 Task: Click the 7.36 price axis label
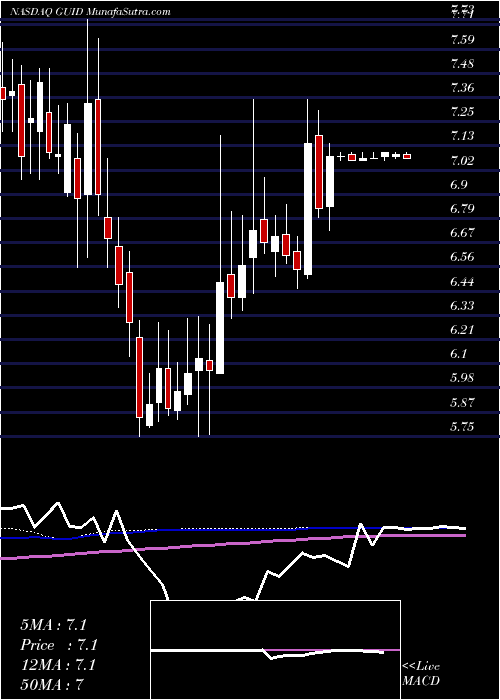[462, 88]
